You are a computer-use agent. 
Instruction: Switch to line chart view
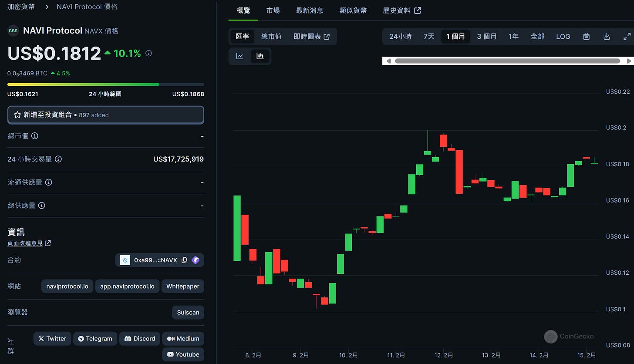(240, 56)
